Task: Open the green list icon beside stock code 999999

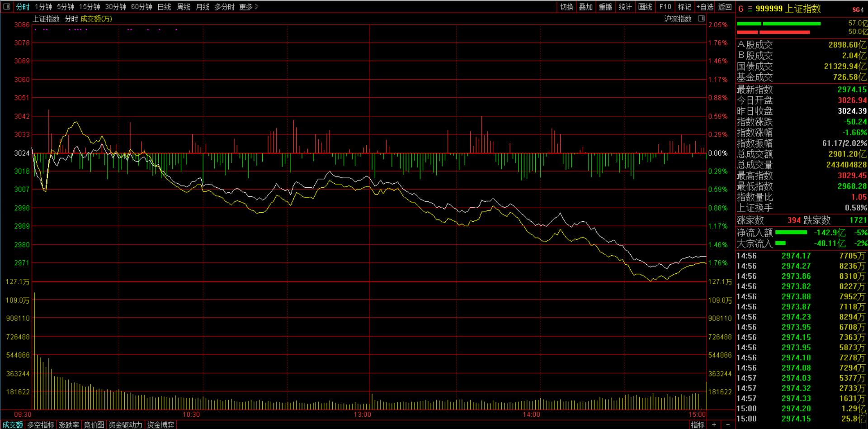Action: tap(750, 9)
